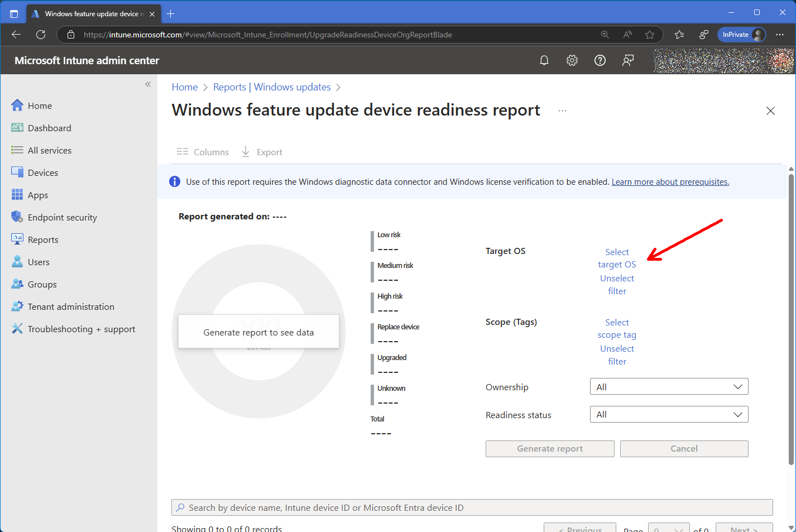This screenshot has height=532, width=796.
Task: Click the device search input field
Action: pyautogui.click(x=472, y=507)
